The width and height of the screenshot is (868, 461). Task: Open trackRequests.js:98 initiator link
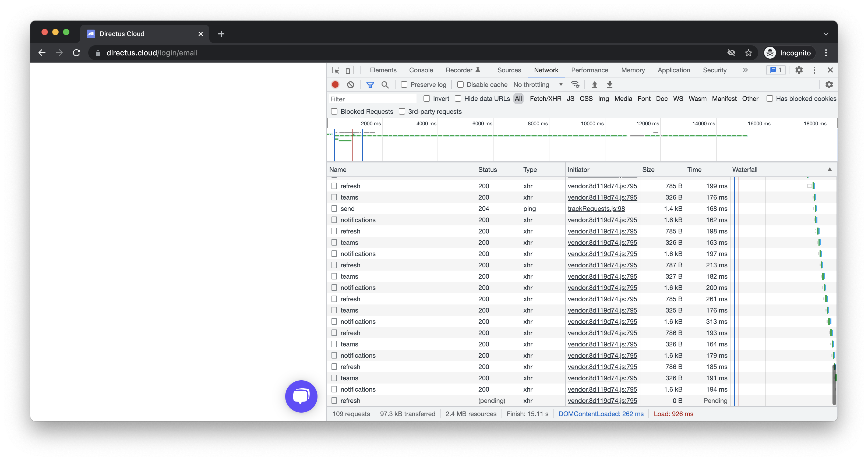pos(596,209)
